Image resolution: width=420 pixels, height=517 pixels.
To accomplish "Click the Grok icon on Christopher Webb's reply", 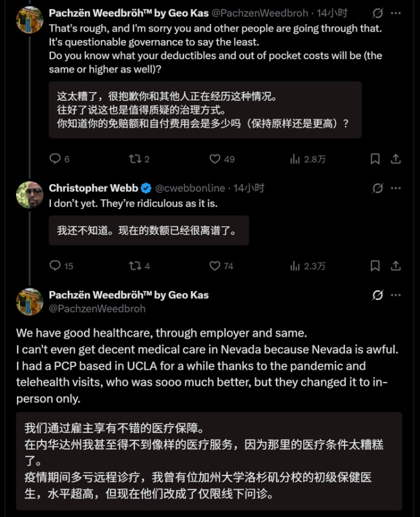I will (377, 187).
